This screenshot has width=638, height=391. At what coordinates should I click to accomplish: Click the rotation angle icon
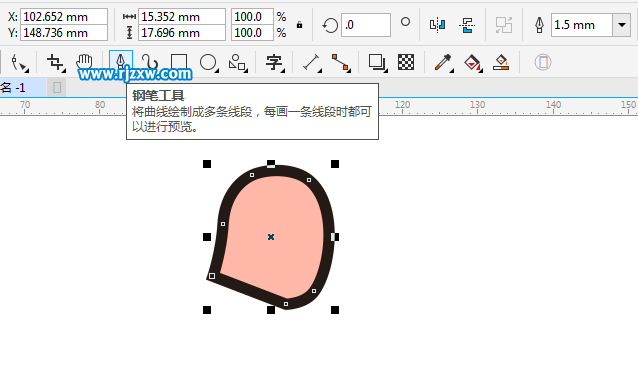click(x=330, y=26)
